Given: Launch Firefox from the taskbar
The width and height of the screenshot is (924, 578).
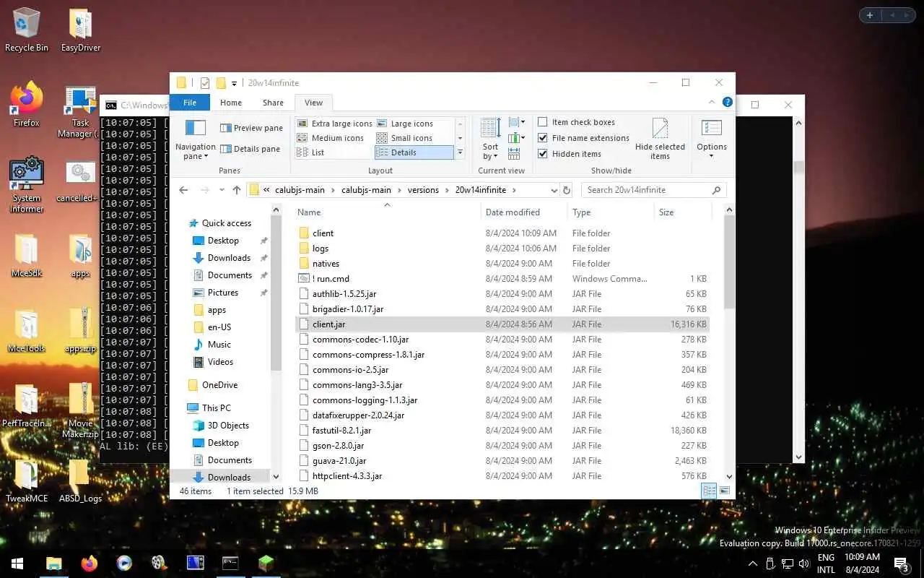Looking at the screenshot, I should point(90,564).
